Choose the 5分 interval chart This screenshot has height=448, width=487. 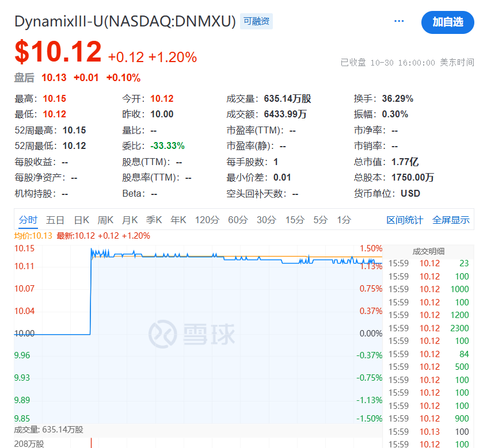[321, 220]
